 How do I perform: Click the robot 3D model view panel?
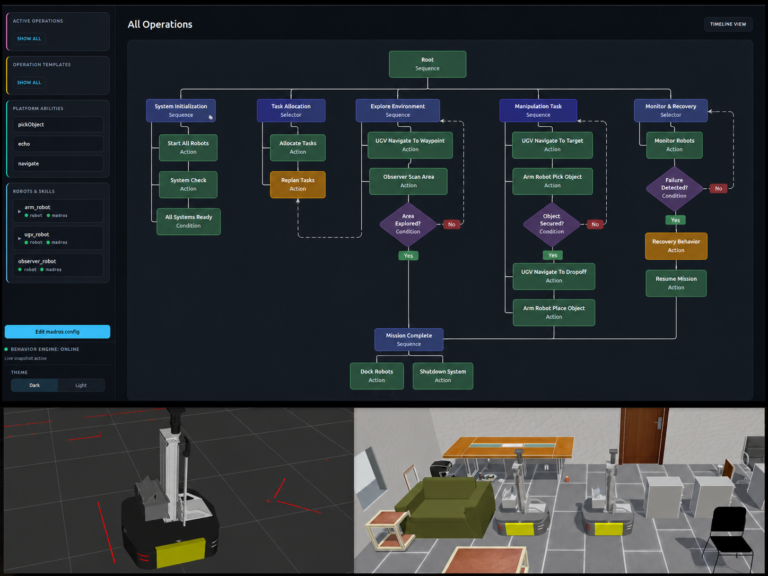tap(178, 490)
